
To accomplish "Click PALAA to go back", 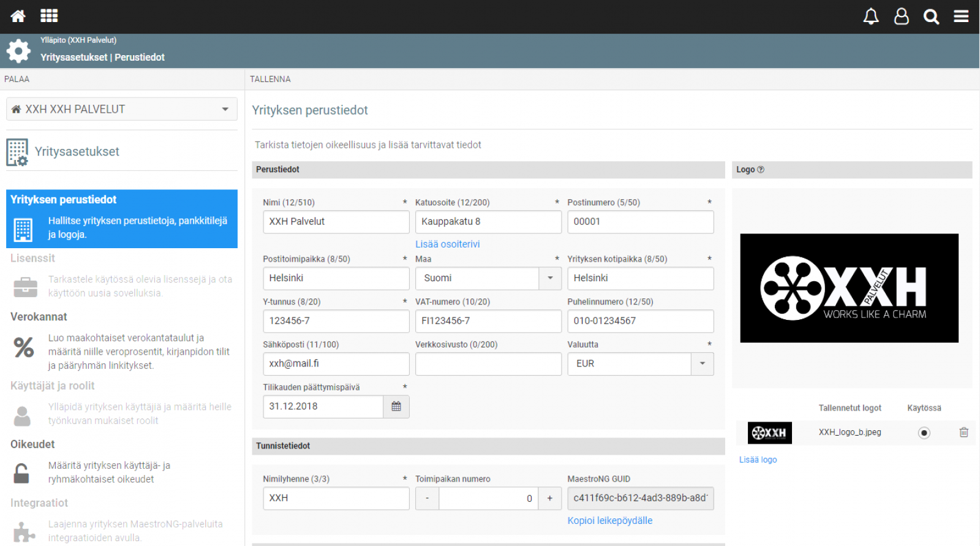I will pyautogui.click(x=17, y=79).
